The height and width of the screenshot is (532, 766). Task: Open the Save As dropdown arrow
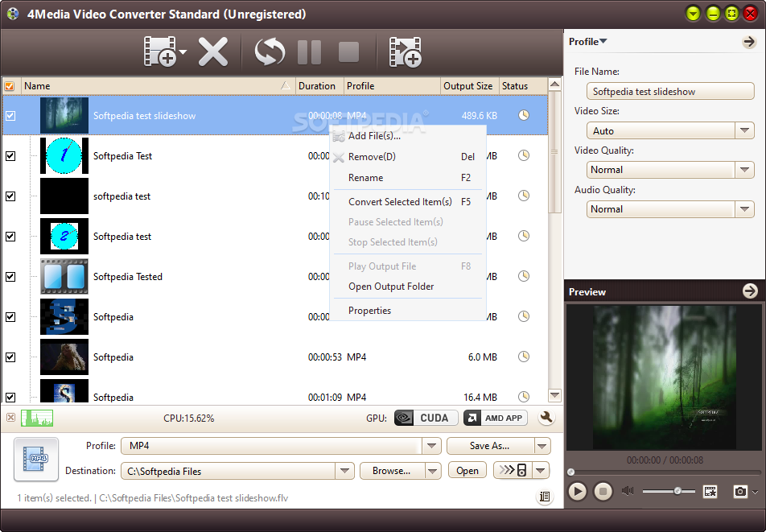(542, 446)
